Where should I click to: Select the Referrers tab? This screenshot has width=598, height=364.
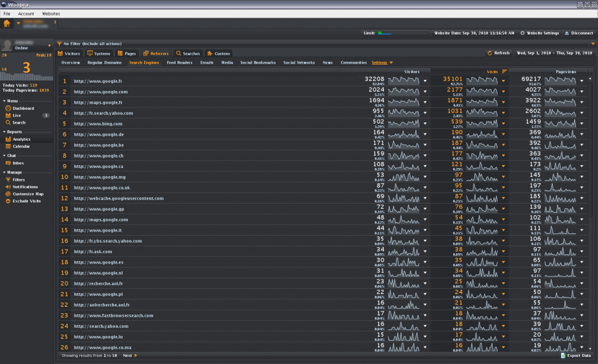pos(156,53)
